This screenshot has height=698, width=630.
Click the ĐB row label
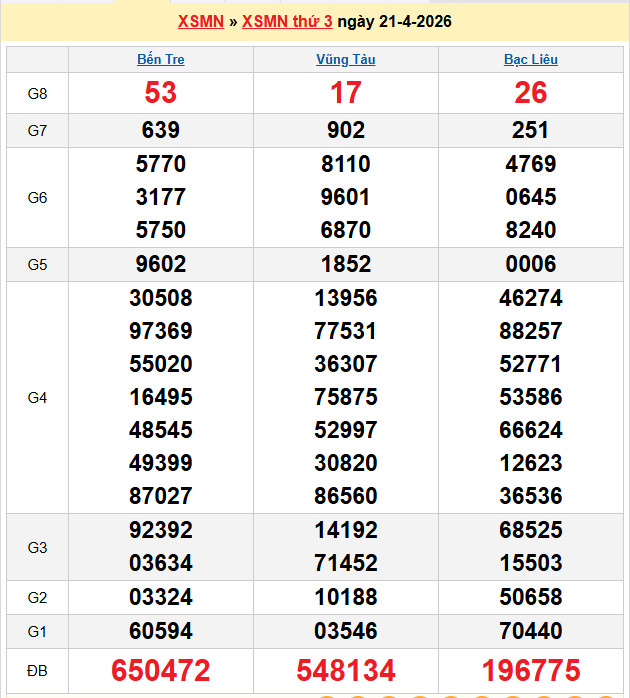(37, 670)
